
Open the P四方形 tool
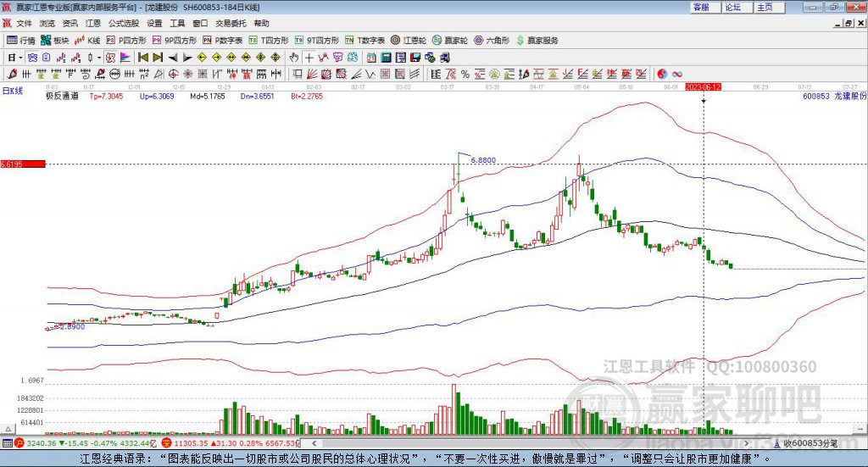[x=126, y=41]
